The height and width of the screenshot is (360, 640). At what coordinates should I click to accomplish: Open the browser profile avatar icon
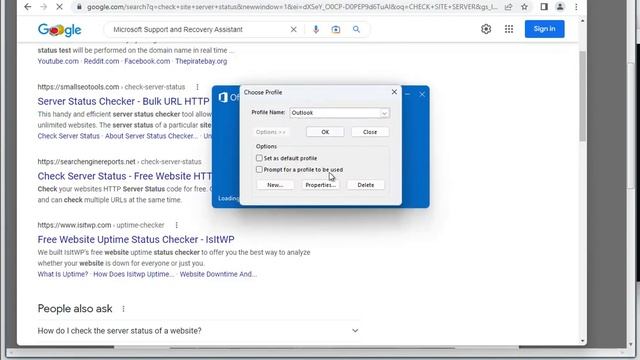[x=560, y=7]
